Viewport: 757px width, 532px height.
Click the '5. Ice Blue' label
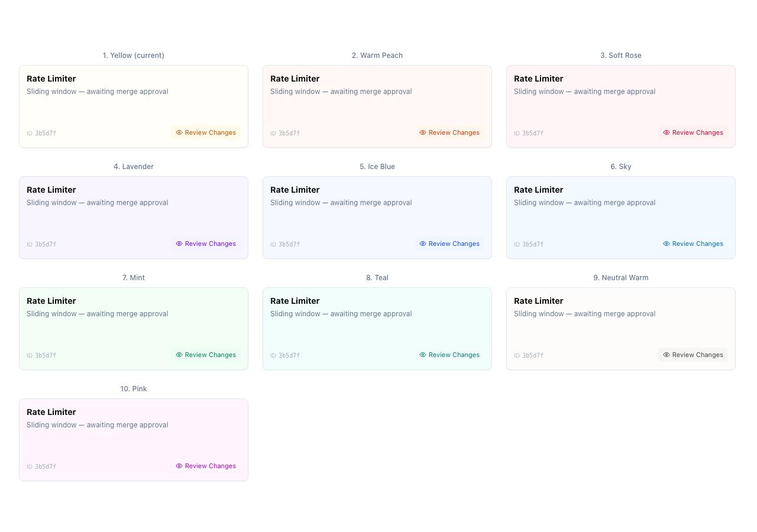[377, 167]
